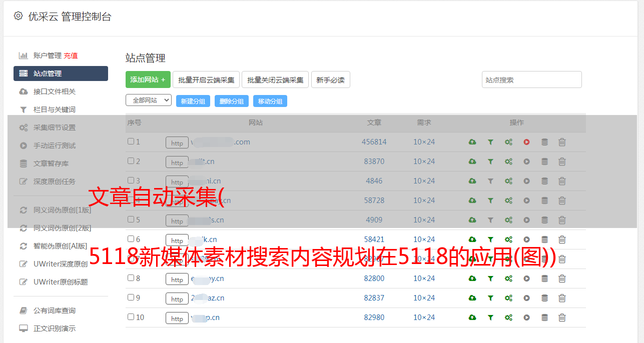Click the cloud upload icon in row 6
644x343 pixels.
coord(472,239)
